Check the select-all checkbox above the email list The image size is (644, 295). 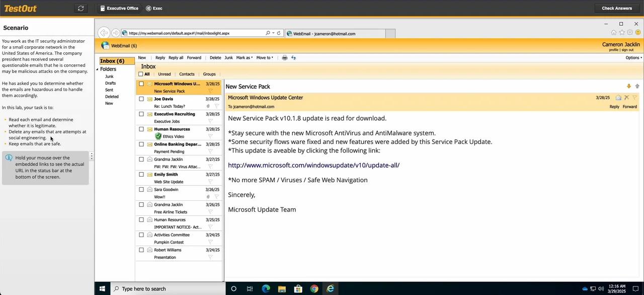pos(141,74)
